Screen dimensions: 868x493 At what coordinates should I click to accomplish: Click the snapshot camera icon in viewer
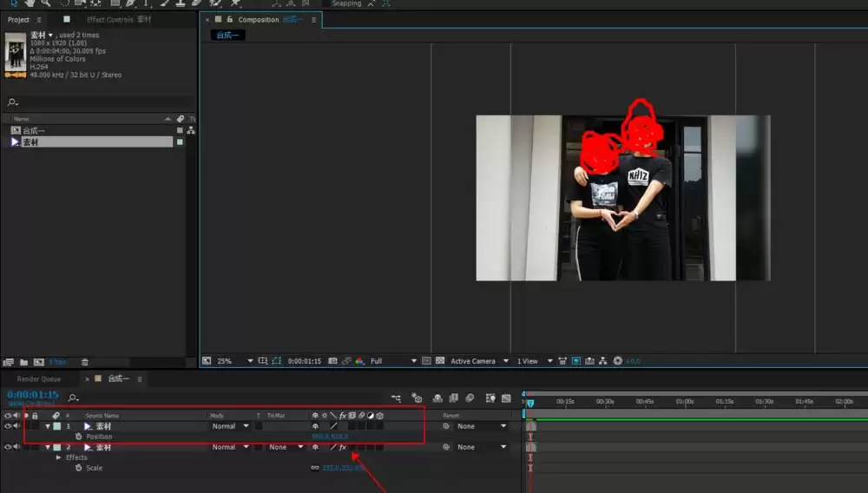tap(332, 361)
